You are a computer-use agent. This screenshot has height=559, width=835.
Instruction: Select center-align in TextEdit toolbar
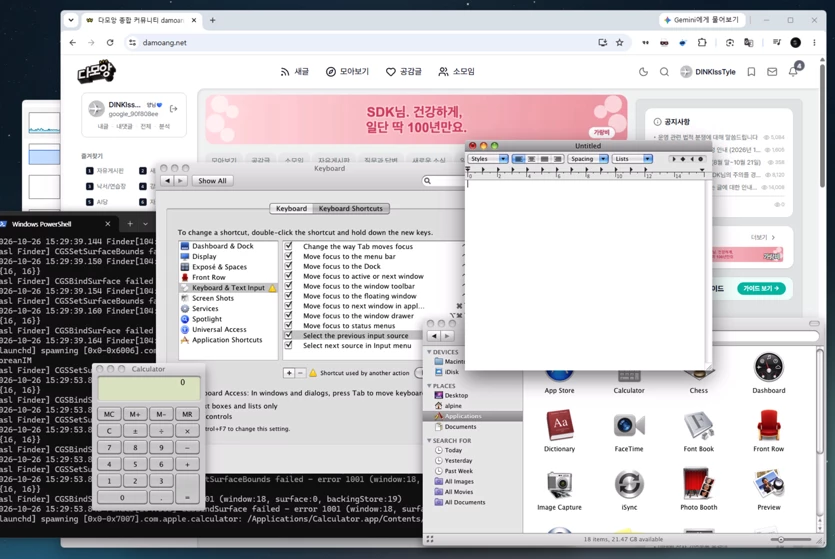pyautogui.click(x=531, y=159)
